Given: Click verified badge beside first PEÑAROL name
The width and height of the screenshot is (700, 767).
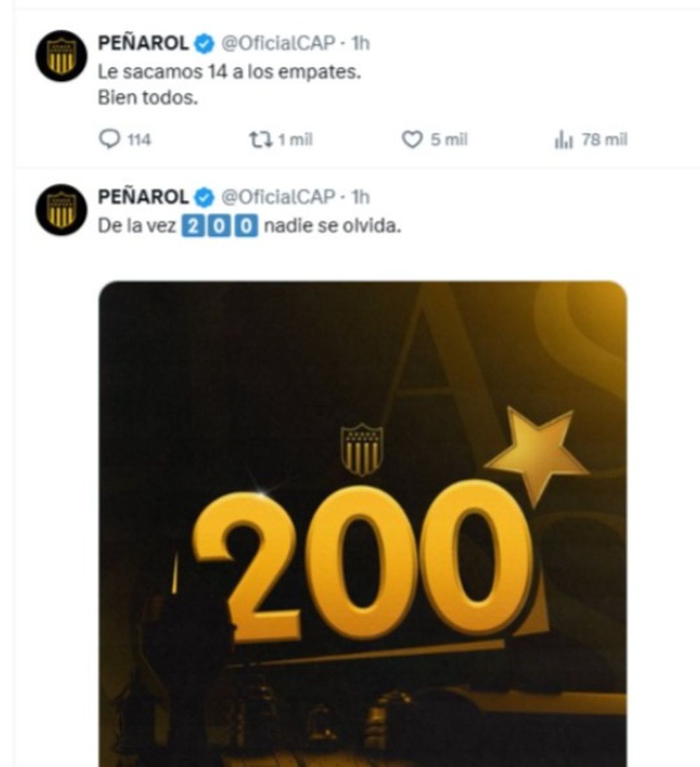Looking at the screenshot, I should pos(204,44).
